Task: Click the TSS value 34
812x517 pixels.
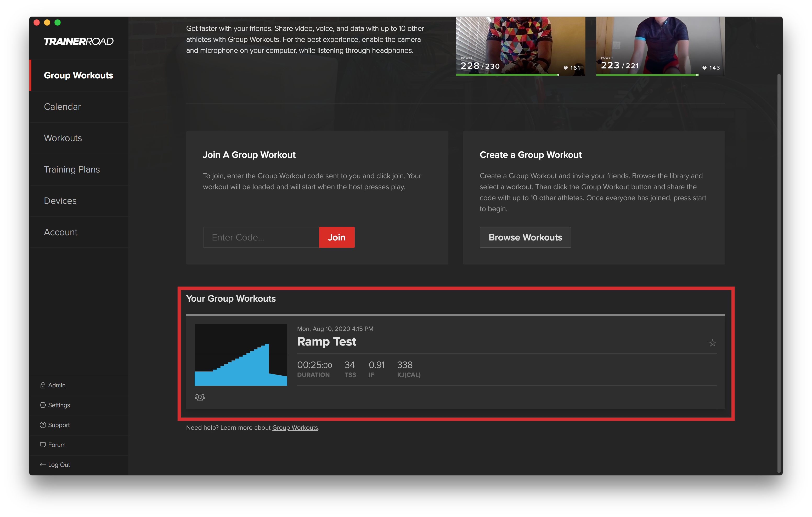Action: (350, 365)
